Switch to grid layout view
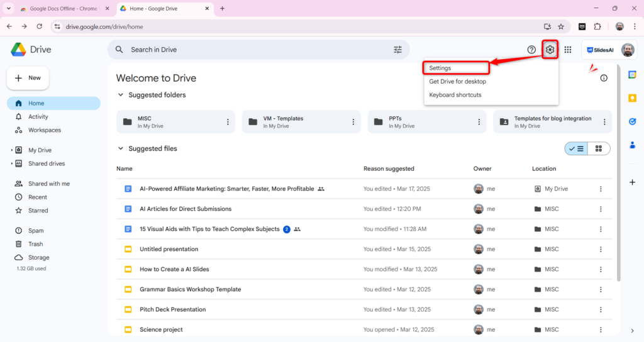The height and width of the screenshot is (342, 644). (599, 149)
